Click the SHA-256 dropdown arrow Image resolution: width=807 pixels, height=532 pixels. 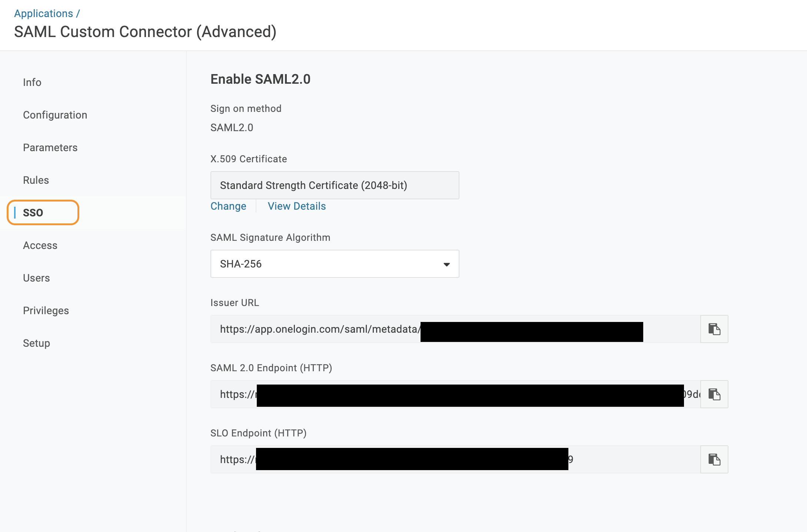point(446,264)
